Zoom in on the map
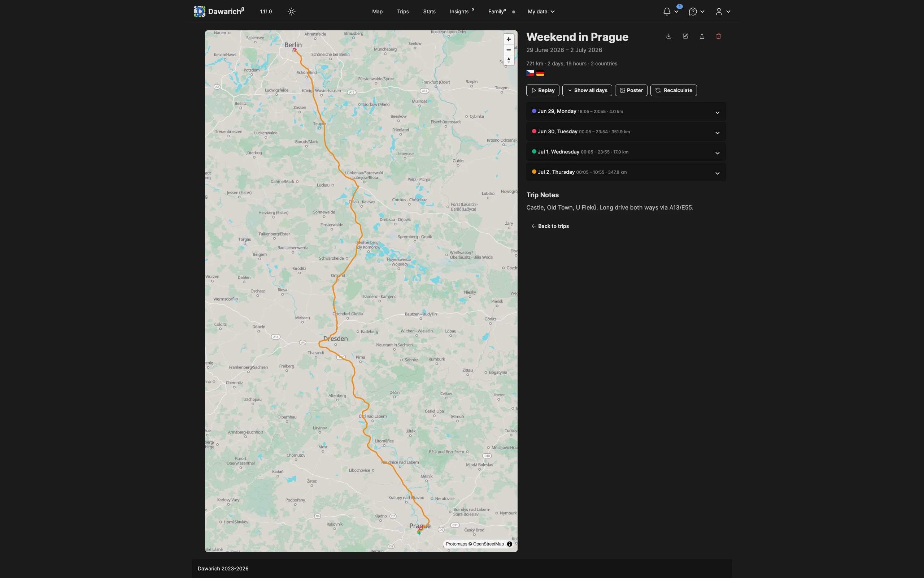Image resolution: width=924 pixels, height=578 pixels. point(509,39)
